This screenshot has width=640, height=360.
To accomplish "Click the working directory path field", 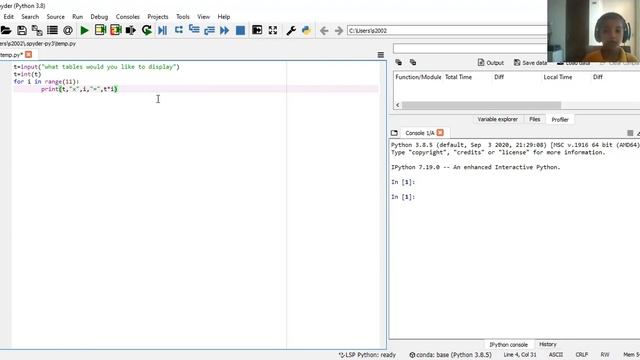I will 447,31.
